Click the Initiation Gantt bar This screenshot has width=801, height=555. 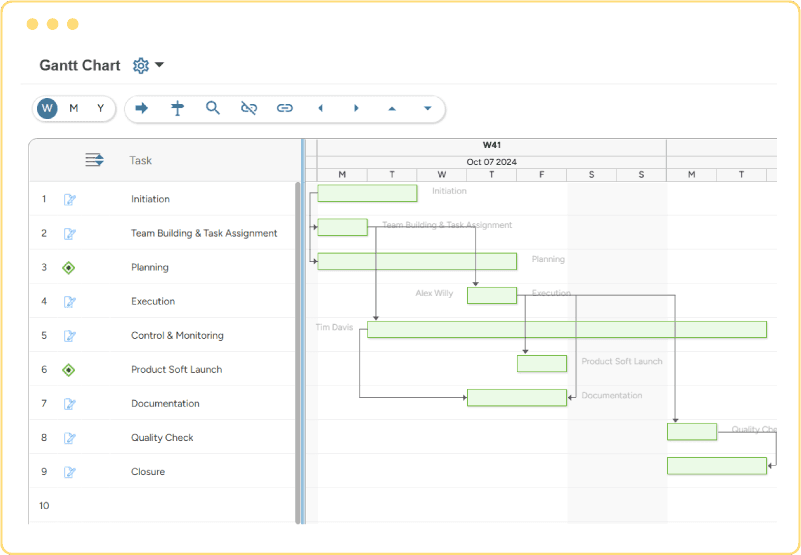367,193
